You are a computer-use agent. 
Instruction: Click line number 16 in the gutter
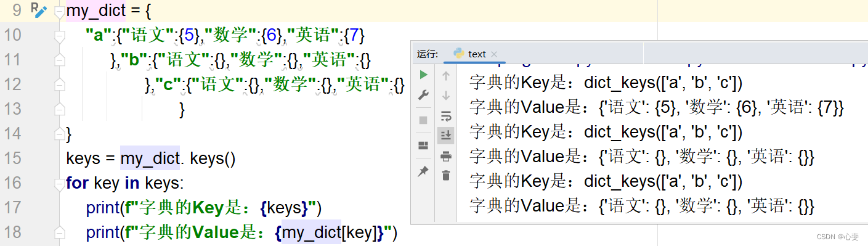[12, 183]
